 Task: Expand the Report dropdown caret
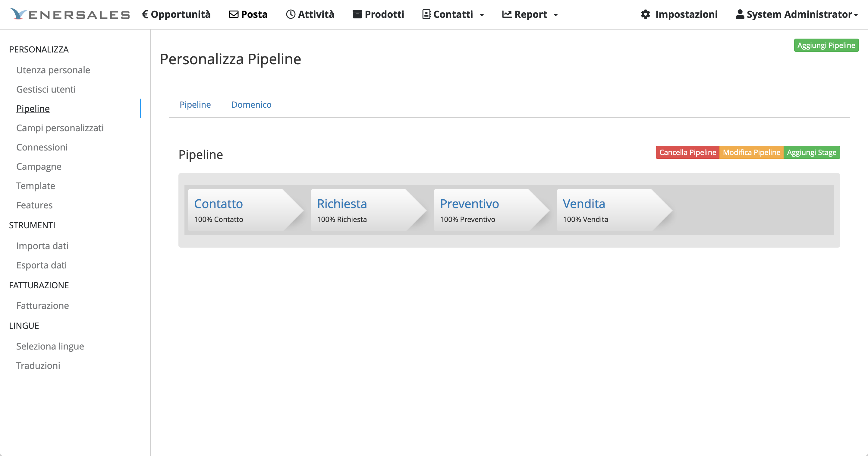[x=556, y=15]
